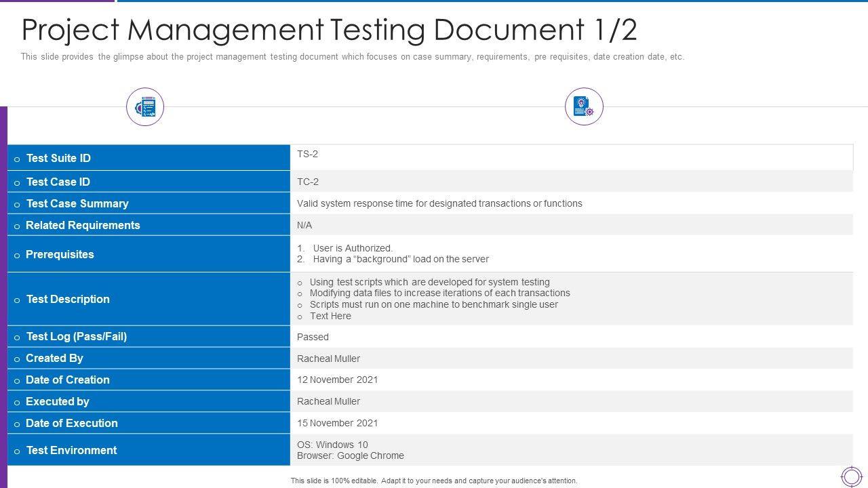Image resolution: width=868 pixels, height=488 pixels.
Task: Select the 'Test Environment' label cell
Action: point(149,450)
